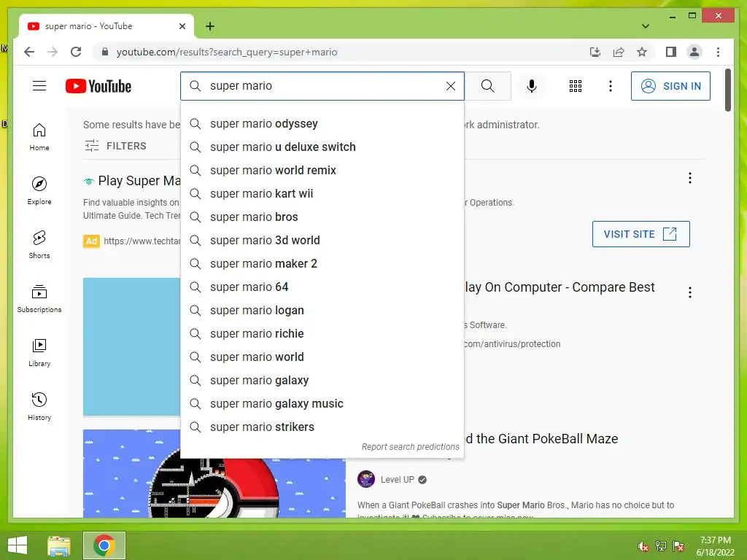Share this page using the share icon

tap(619, 52)
